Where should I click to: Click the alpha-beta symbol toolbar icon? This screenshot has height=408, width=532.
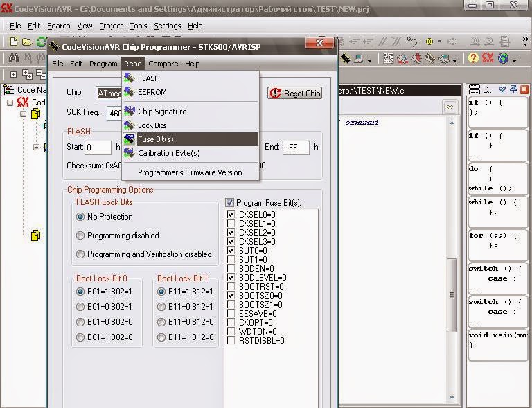pos(411,42)
